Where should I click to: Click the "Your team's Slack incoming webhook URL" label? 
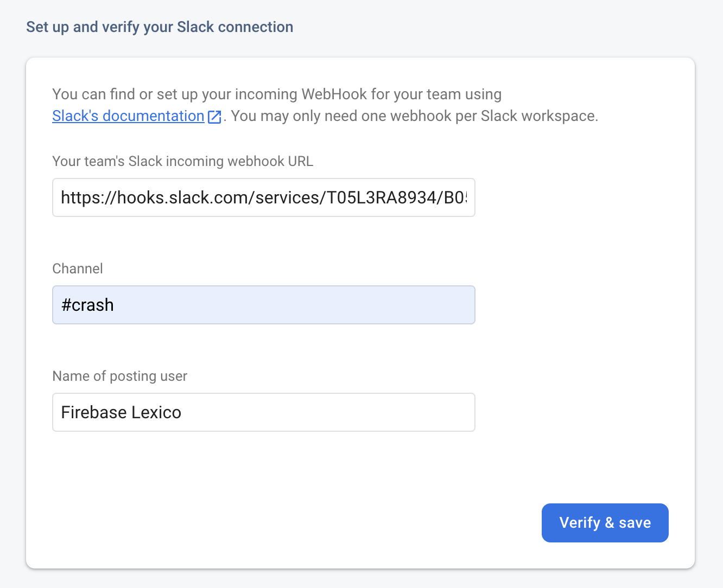[x=182, y=161]
